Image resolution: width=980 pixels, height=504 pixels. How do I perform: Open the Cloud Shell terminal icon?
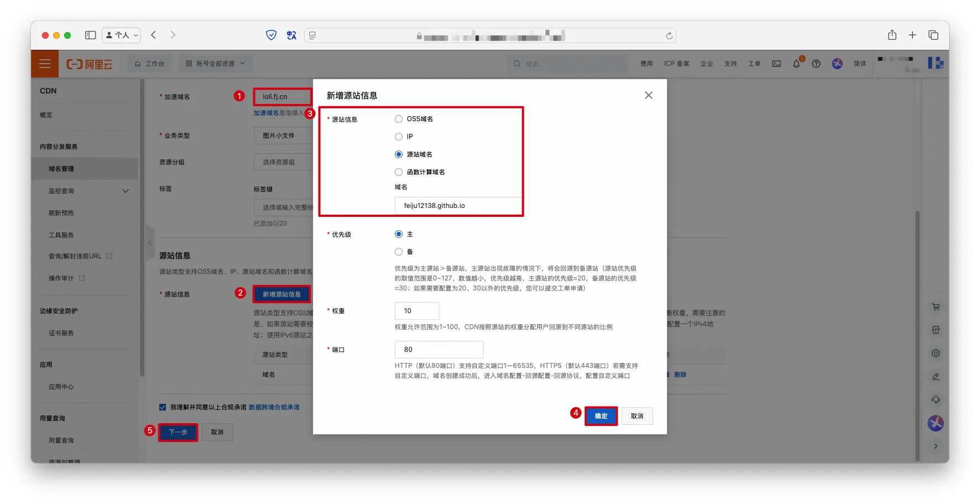click(776, 64)
